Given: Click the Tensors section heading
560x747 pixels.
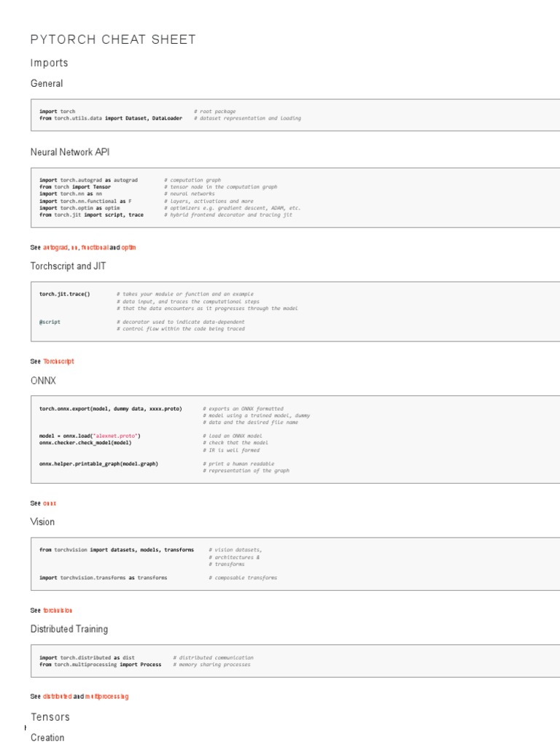Looking at the screenshot, I should pyautogui.click(x=50, y=717).
